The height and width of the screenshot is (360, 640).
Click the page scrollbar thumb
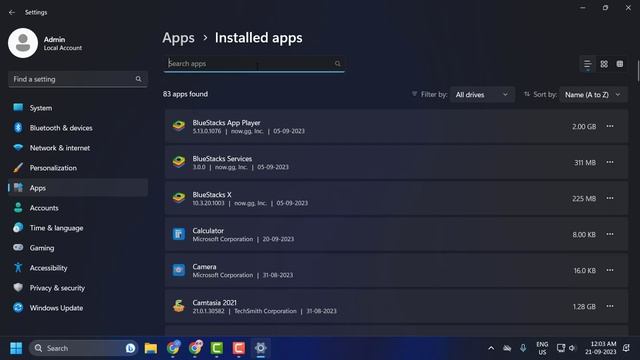638,71
